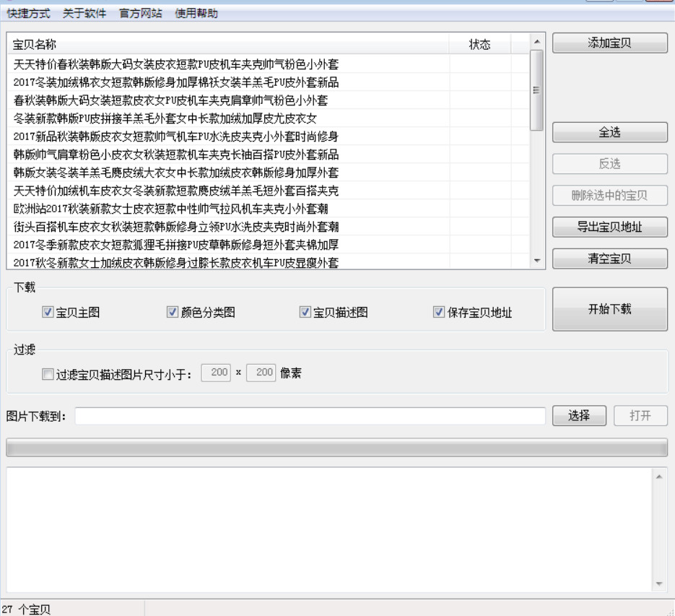Click the 宝贝名称 column header
Screen dimensions: 675x616
point(228,44)
